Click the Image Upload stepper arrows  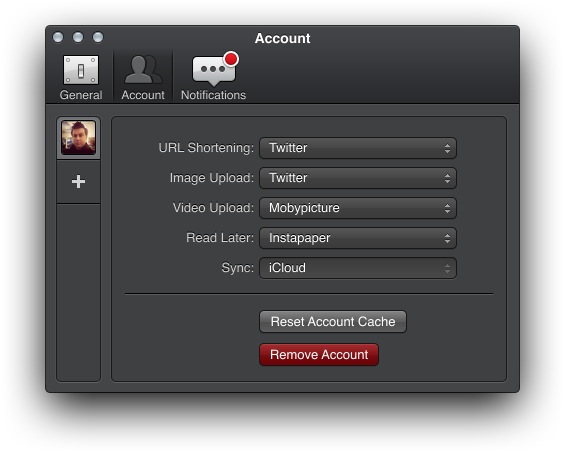(447, 178)
